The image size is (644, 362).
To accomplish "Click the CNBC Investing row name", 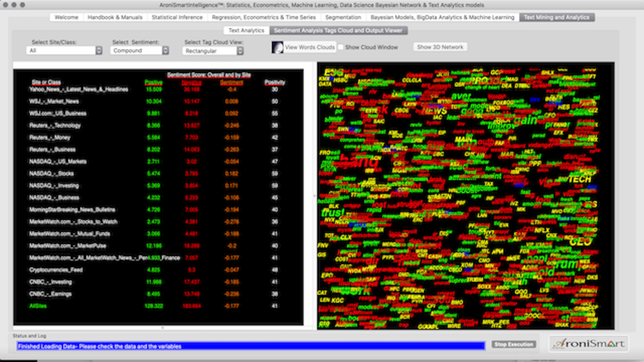I will (50, 282).
